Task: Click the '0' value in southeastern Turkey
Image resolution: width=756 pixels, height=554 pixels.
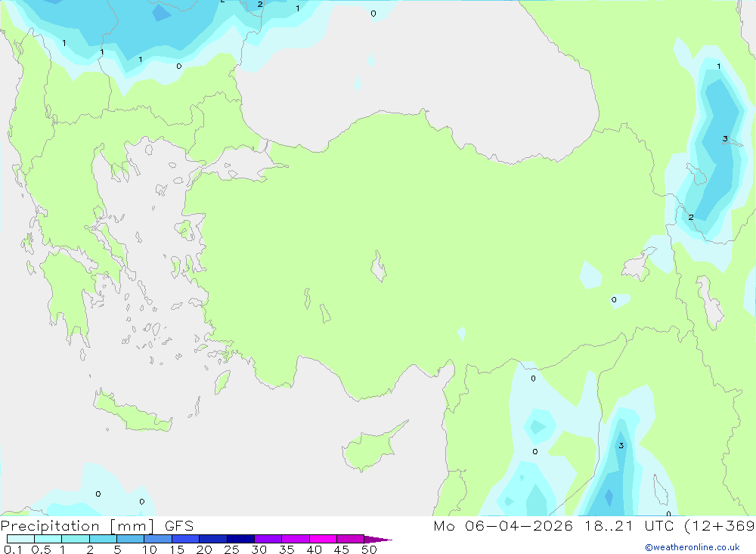Action: (614, 300)
